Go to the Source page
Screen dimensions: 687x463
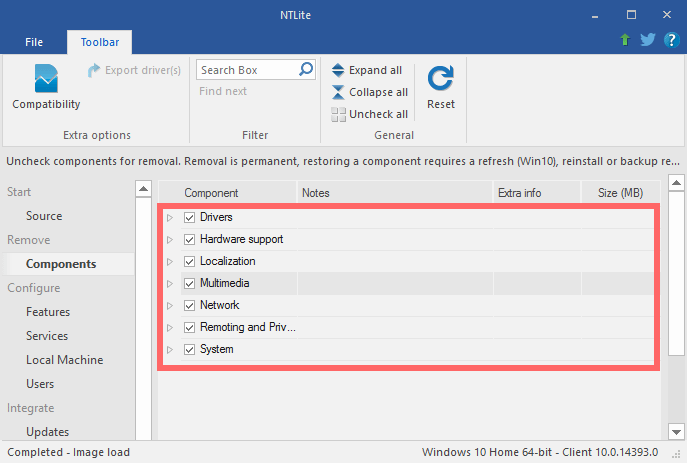coord(44,216)
